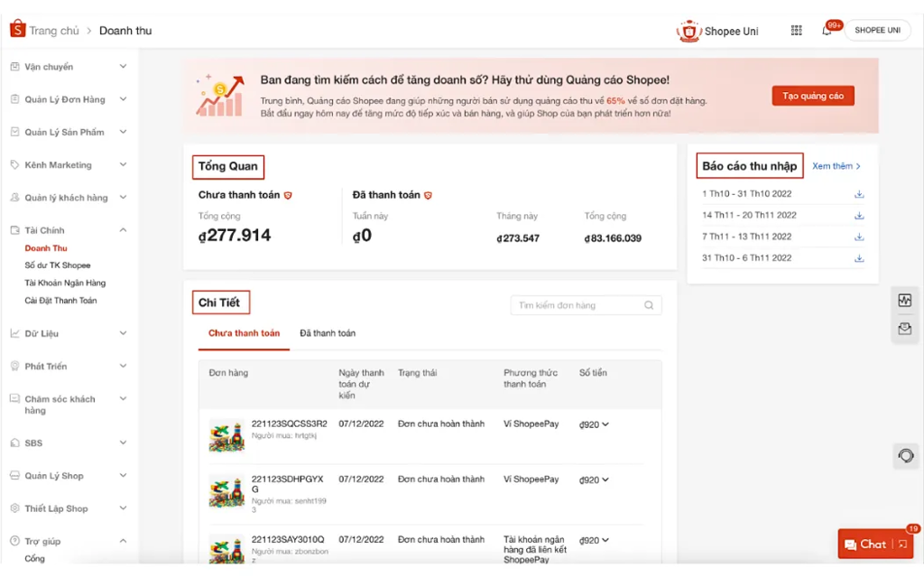
Task: Open the Chat button
Action: point(865,544)
